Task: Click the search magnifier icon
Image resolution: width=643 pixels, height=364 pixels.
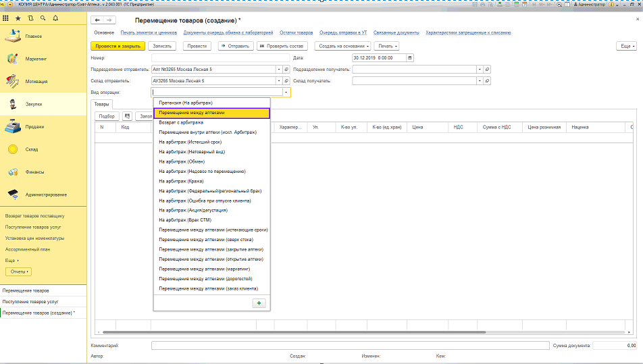Action: 43,18
